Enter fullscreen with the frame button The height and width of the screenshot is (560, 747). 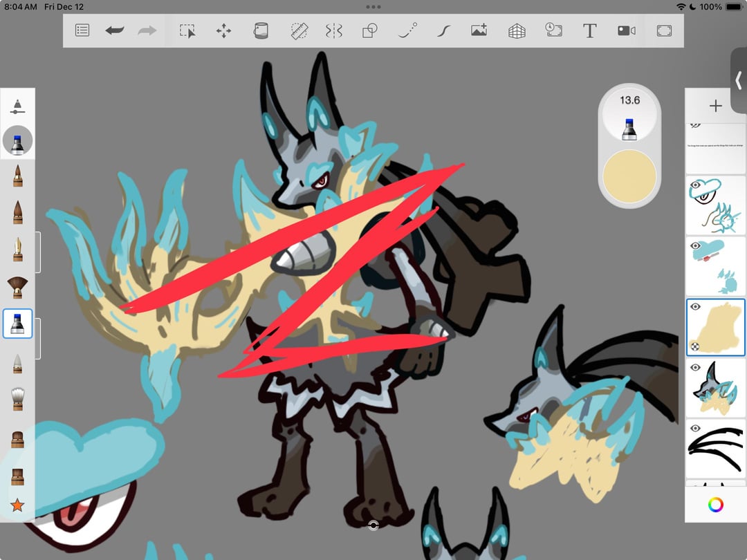tap(663, 30)
